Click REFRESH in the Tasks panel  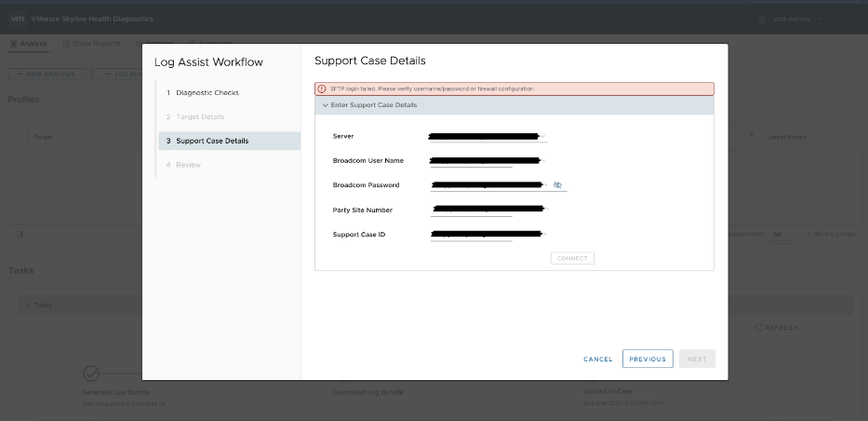pyautogui.click(x=777, y=327)
